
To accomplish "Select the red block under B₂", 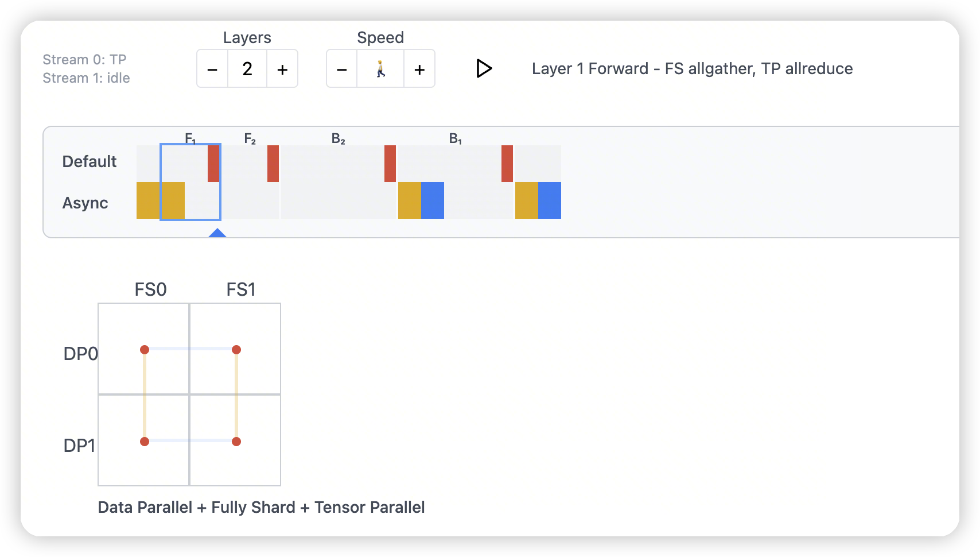I will coord(390,164).
